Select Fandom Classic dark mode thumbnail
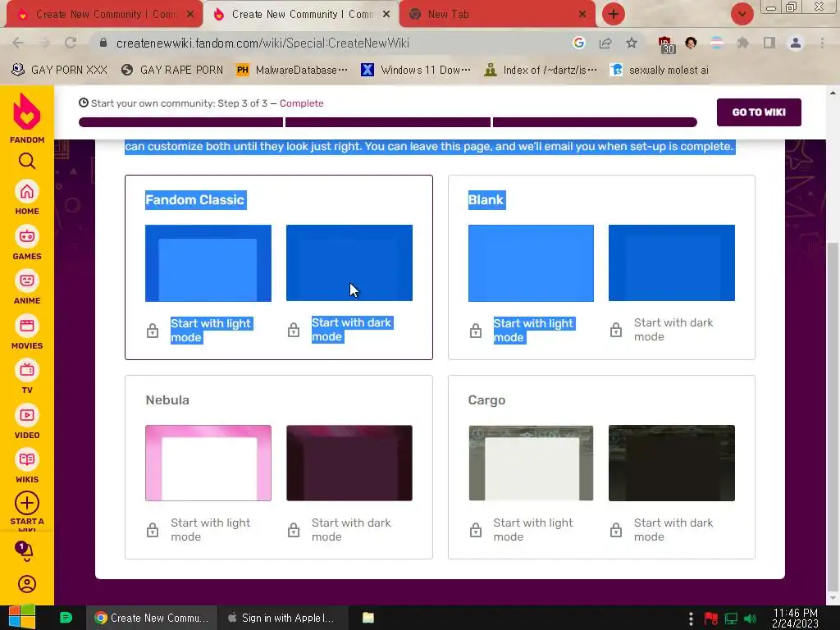 pyautogui.click(x=349, y=263)
